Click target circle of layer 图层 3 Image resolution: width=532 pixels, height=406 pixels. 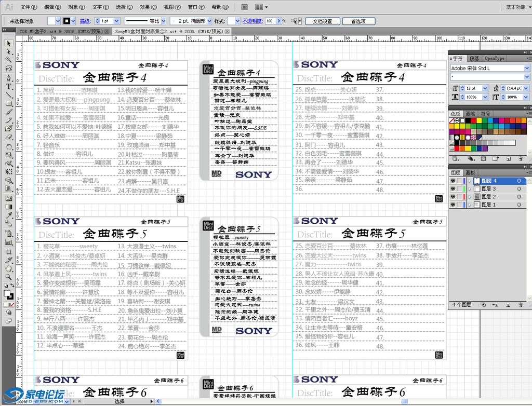coord(519,188)
